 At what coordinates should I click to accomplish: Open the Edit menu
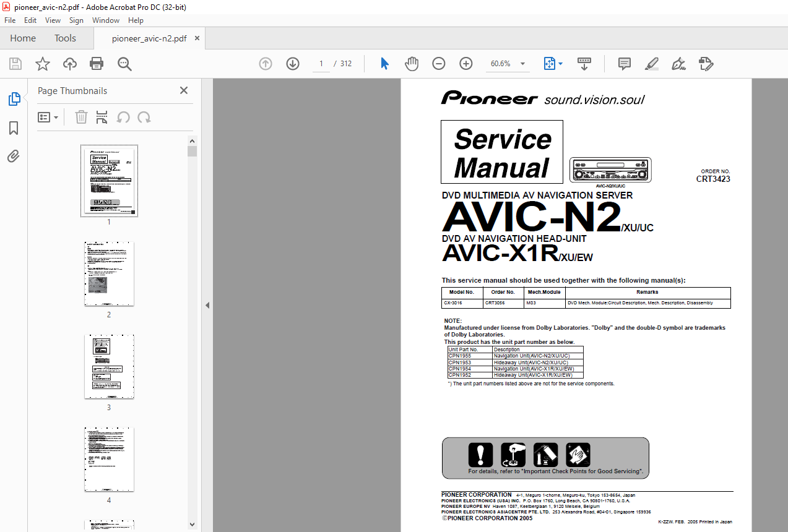(x=30, y=20)
